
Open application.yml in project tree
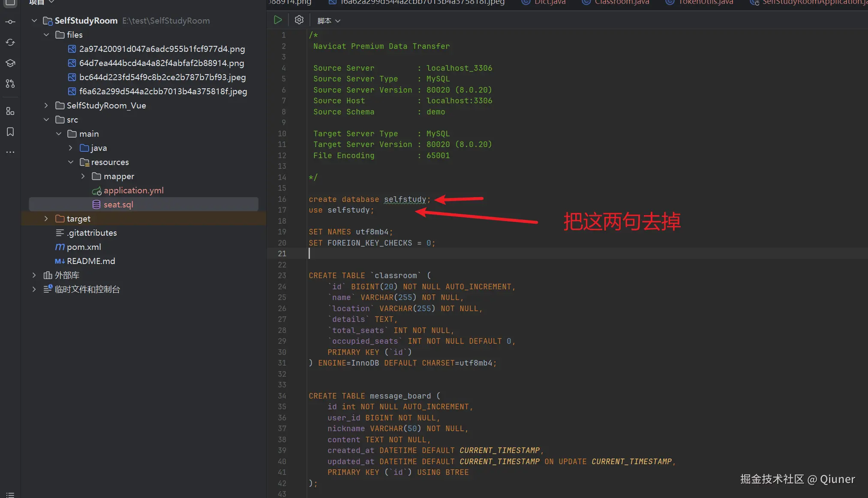133,190
